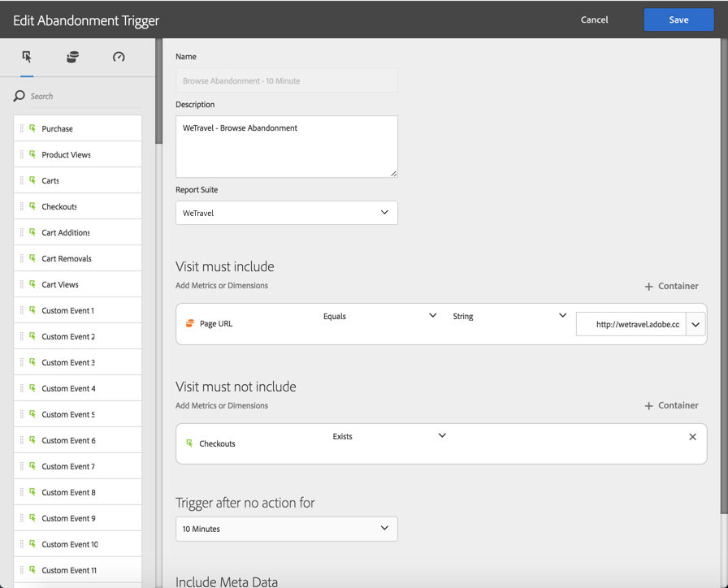Click the Custom Event 7 metric icon
This screenshot has width=728, height=588.
(x=32, y=466)
